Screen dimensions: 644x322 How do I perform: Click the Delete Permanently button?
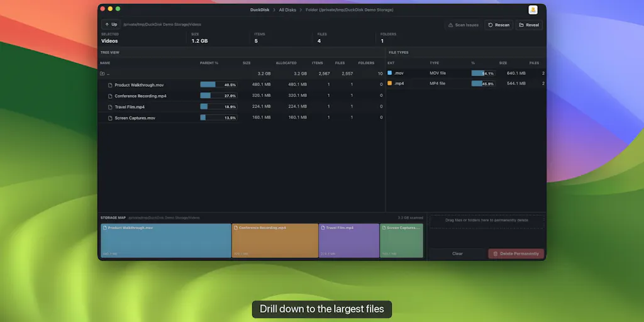[x=516, y=254]
